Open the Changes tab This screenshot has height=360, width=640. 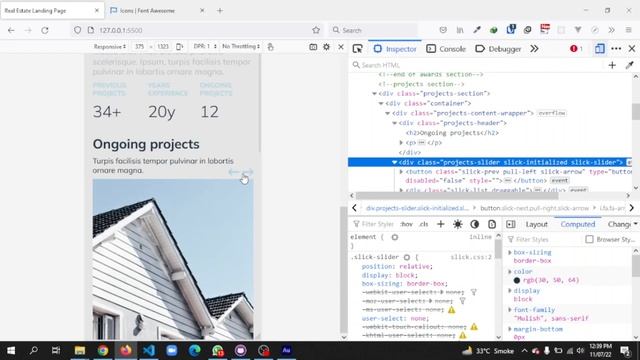coord(619,224)
